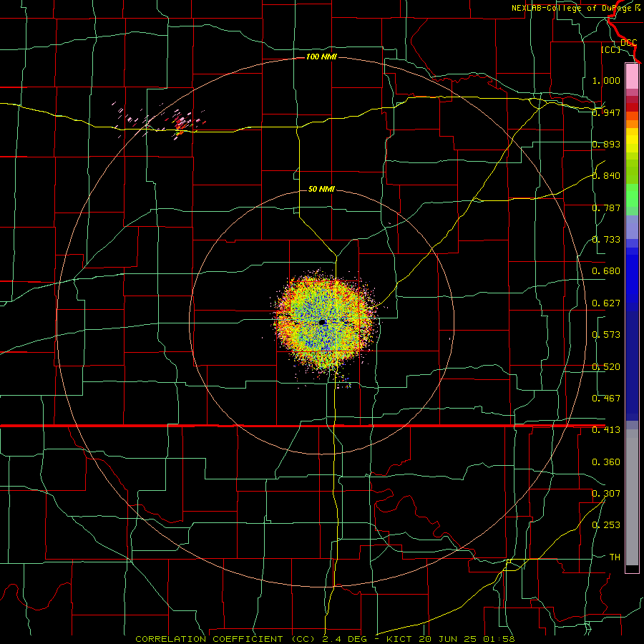The image size is (644, 644).
Task: Select the 1.000 scale value
Action: [606, 80]
